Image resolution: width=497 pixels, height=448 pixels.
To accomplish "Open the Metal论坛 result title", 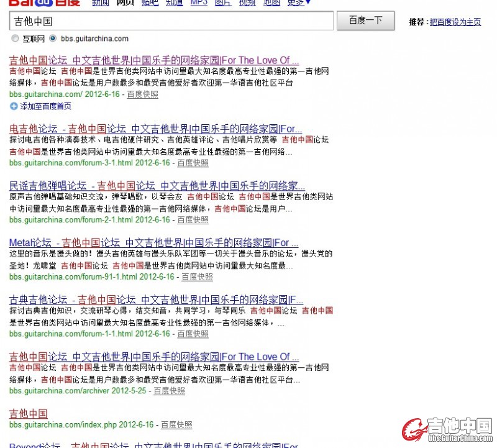I will coord(153,242).
